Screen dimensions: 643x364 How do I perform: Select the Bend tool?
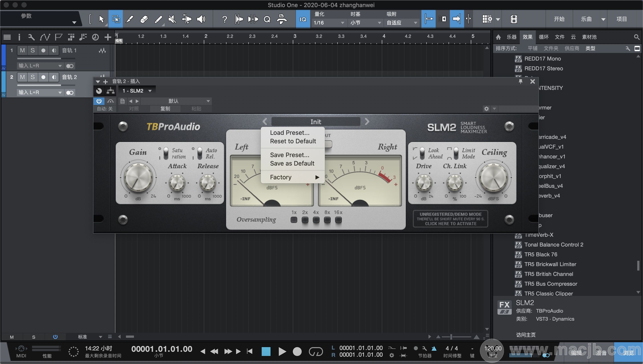click(x=186, y=19)
